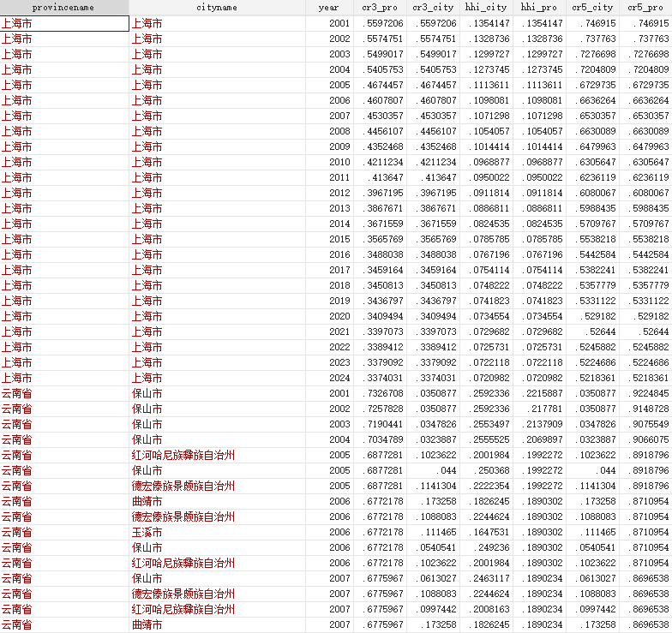Select the cr3_pro column header
Screen dimensions: 672x633
pyautogui.click(x=380, y=7)
